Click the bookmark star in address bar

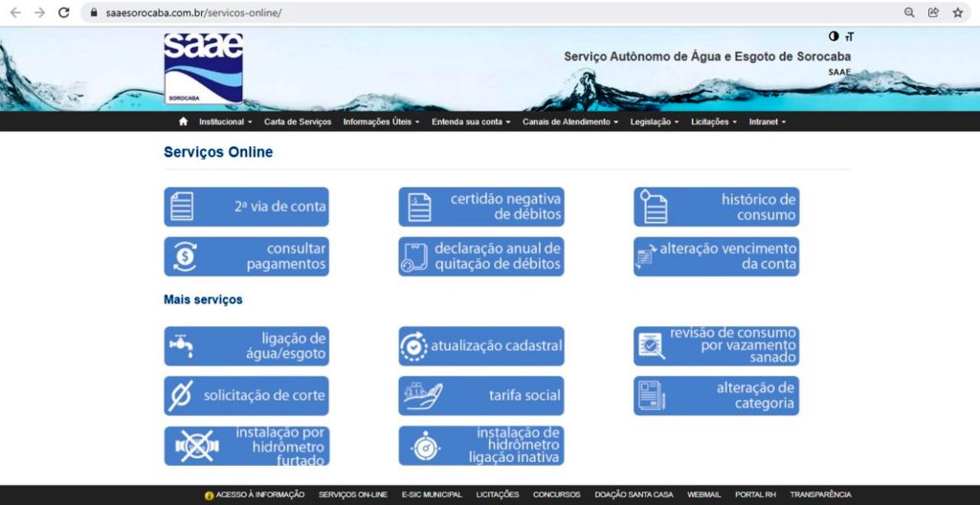pos(958,12)
